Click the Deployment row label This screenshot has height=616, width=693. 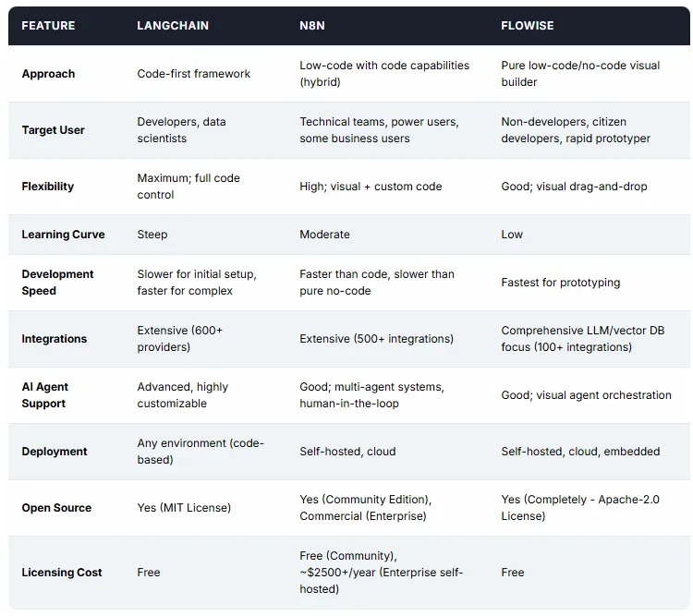click(55, 452)
